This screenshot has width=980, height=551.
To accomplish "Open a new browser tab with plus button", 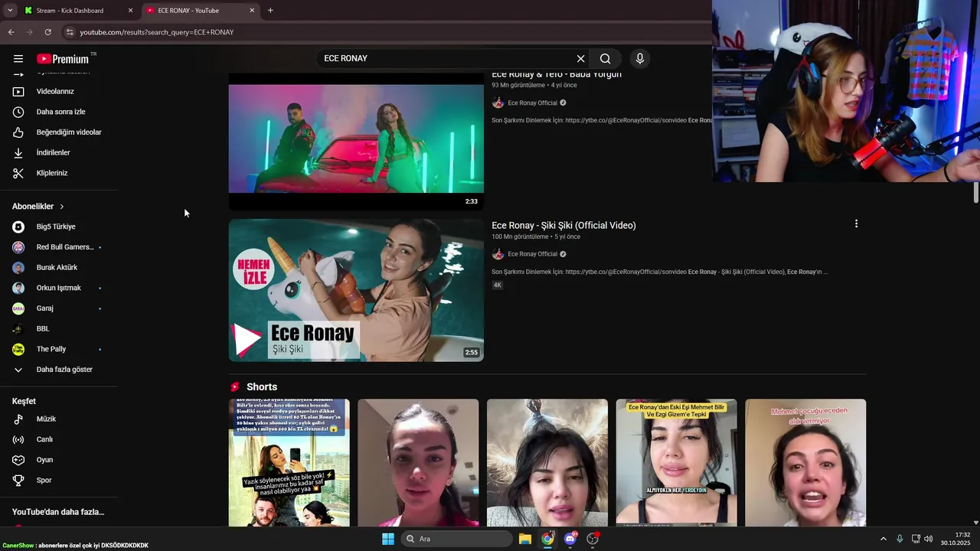I will tap(270, 11).
